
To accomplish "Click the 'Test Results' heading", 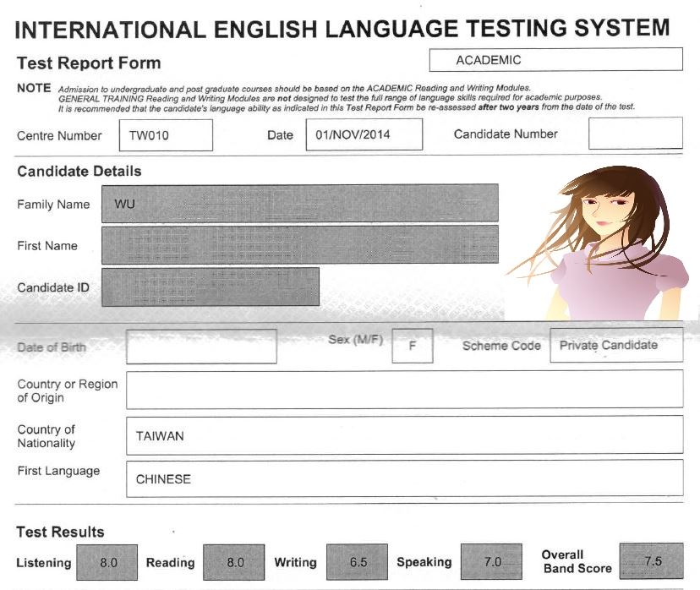I will pos(60,532).
